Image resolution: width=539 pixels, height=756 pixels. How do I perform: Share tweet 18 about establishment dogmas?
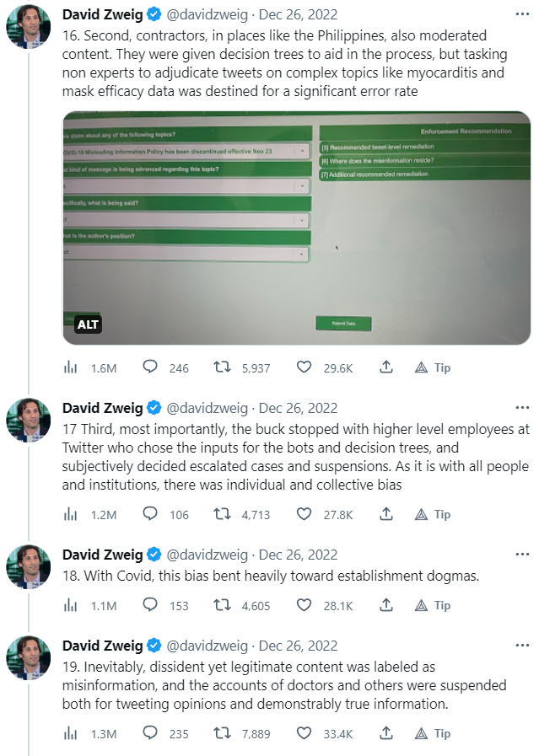tap(385, 605)
